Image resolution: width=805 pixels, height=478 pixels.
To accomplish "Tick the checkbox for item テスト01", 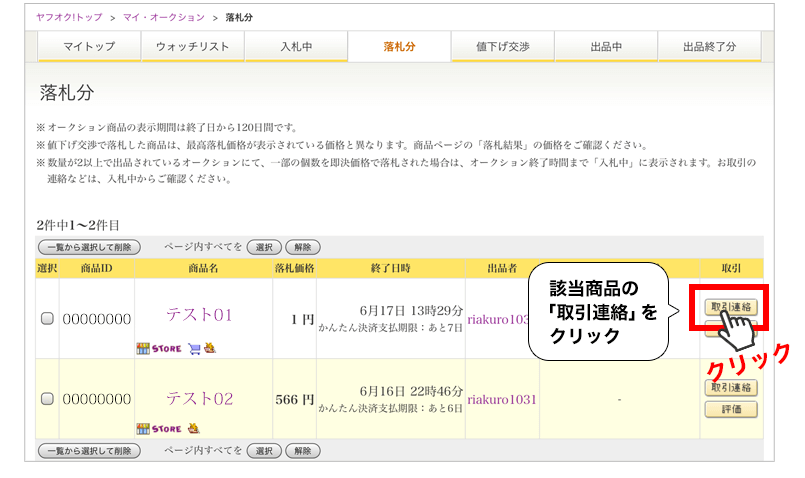I will [47, 318].
